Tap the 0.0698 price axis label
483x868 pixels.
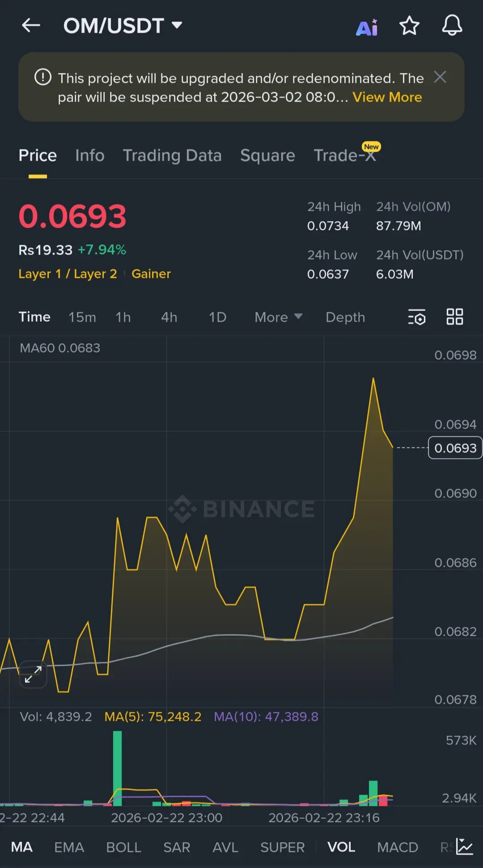click(455, 355)
